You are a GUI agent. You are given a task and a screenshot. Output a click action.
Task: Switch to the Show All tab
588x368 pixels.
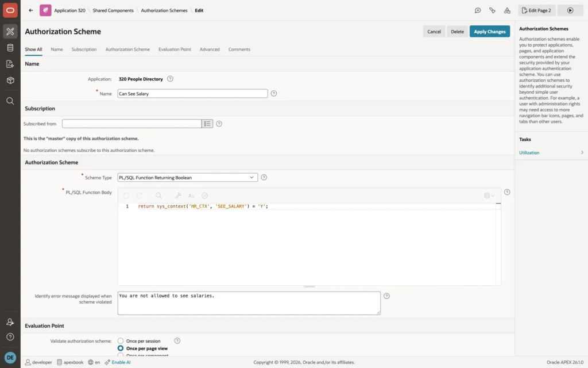[33, 49]
